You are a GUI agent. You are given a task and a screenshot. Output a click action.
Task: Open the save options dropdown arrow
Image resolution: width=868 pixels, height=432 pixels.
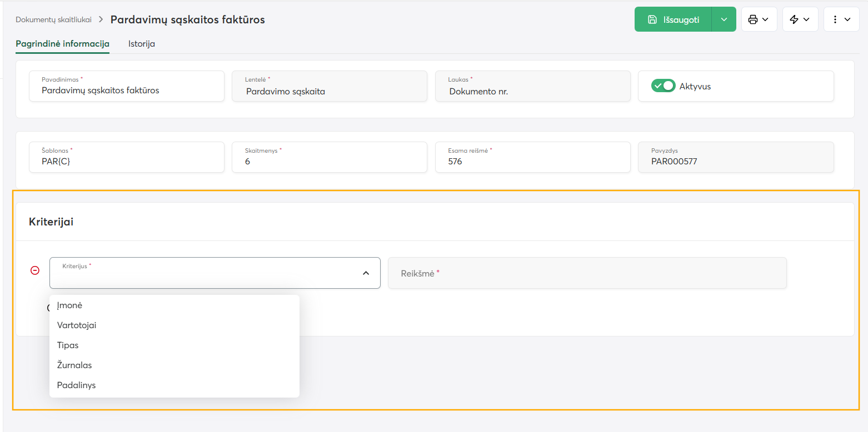(x=724, y=19)
